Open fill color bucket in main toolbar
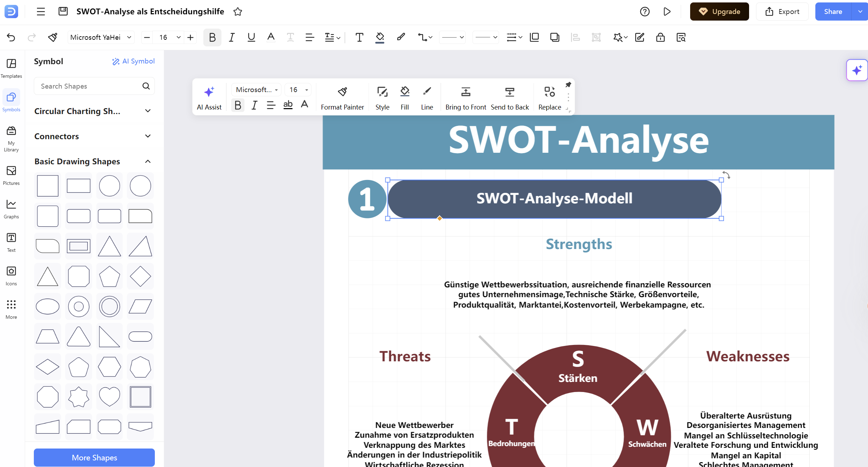Image resolution: width=868 pixels, height=467 pixels. click(380, 37)
